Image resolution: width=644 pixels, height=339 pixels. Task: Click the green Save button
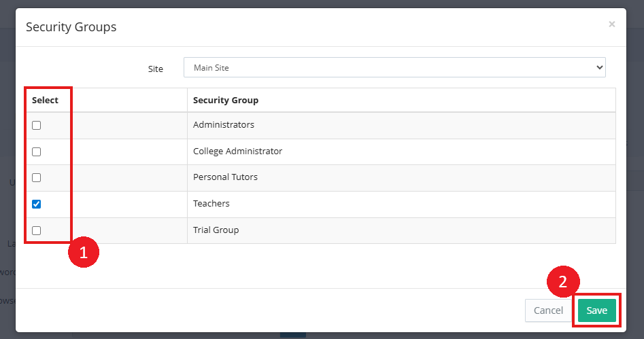point(596,310)
